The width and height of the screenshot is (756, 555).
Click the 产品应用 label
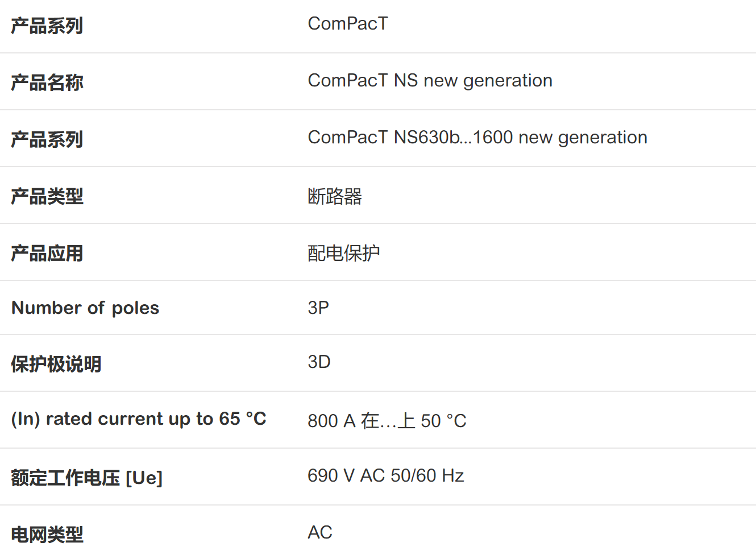click(x=47, y=254)
